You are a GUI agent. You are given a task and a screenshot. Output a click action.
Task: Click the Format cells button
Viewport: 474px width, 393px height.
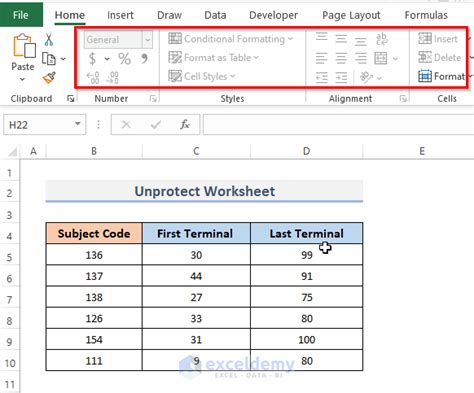[441, 76]
